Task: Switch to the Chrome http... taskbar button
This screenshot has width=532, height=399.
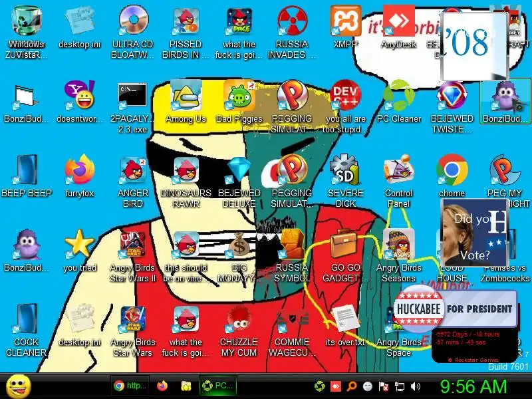Action: [130, 386]
